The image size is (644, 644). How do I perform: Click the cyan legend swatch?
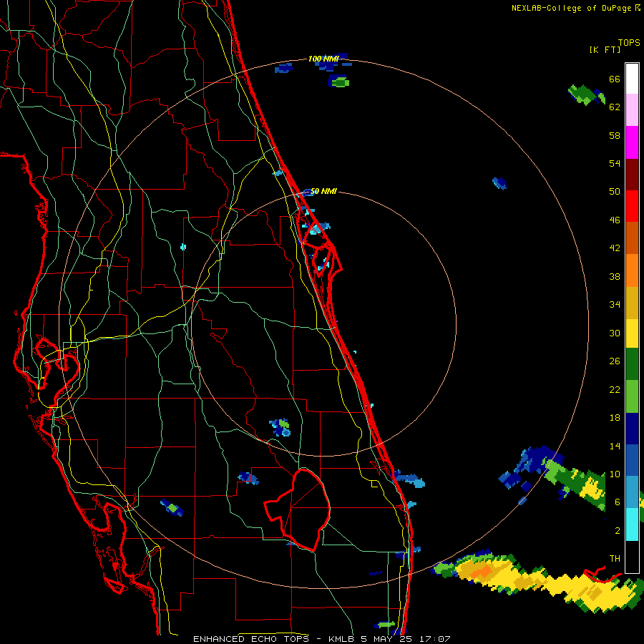(632, 525)
